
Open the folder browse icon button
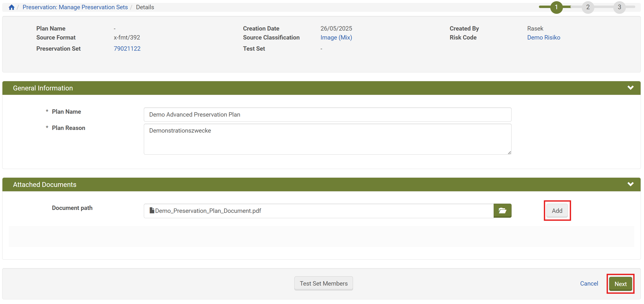(502, 211)
